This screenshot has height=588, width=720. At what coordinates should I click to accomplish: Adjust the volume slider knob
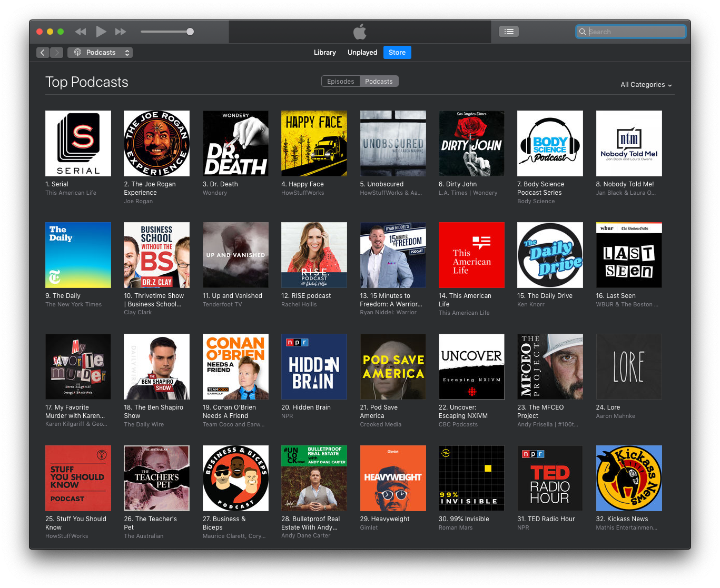pyautogui.click(x=190, y=32)
